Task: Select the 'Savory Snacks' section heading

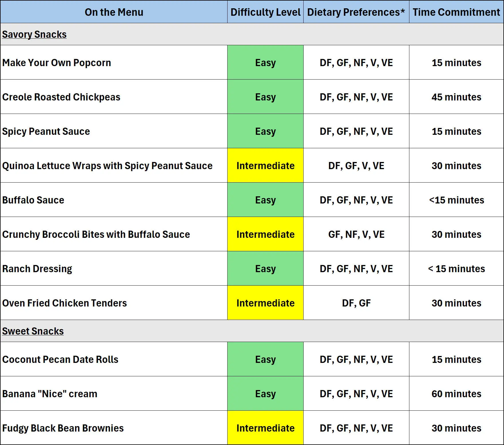Action: point(34,34)
